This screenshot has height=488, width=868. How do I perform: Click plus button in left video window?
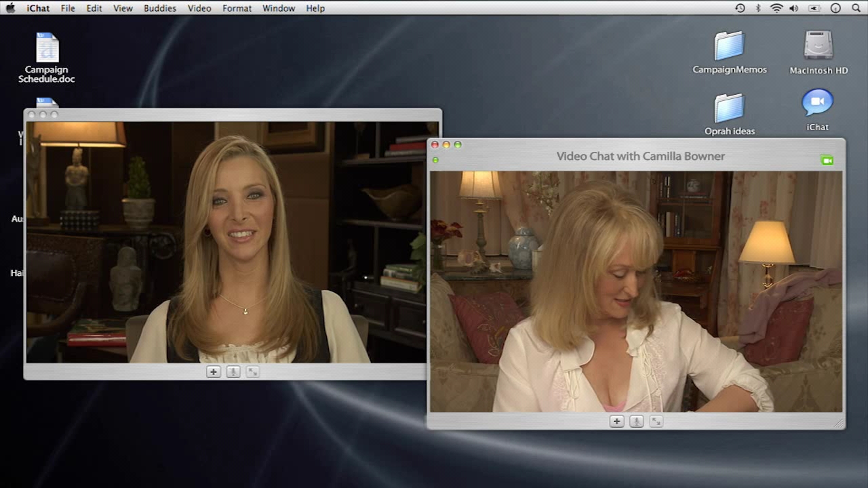click(213, 371)
